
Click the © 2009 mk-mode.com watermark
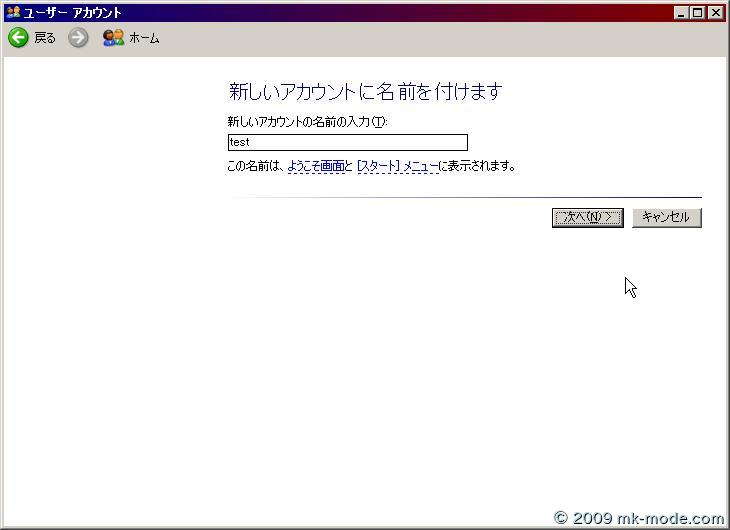(639, 518)
